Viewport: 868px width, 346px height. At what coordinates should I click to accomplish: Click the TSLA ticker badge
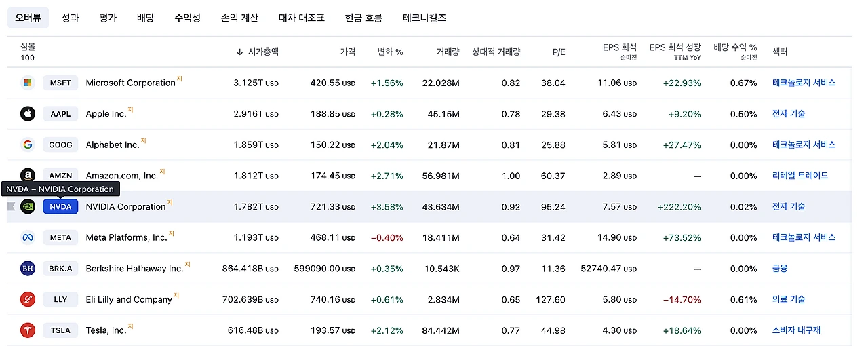60,330
